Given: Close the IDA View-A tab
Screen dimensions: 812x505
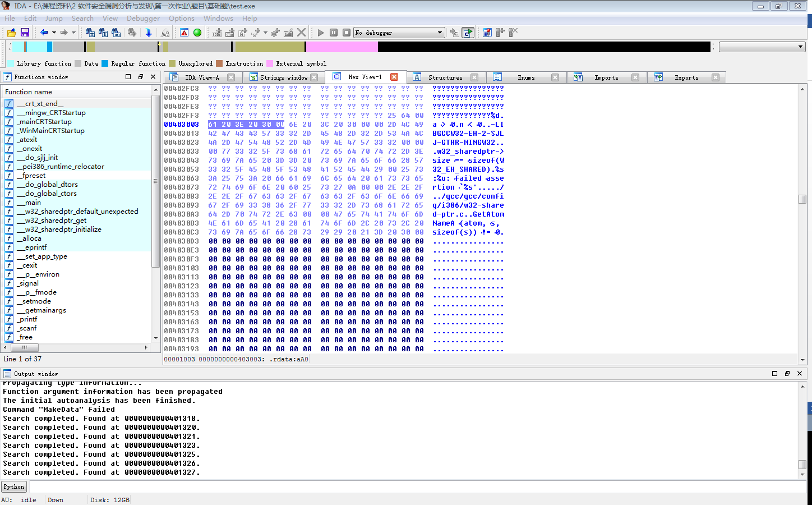Looking at the screenshot, I should [231, 77].
